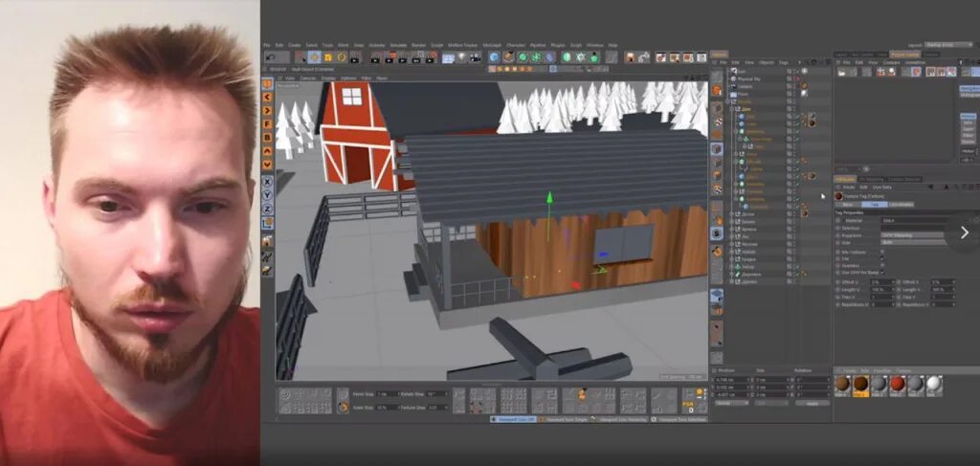Open the Layout dropdown at the top right

coord(948,45)
